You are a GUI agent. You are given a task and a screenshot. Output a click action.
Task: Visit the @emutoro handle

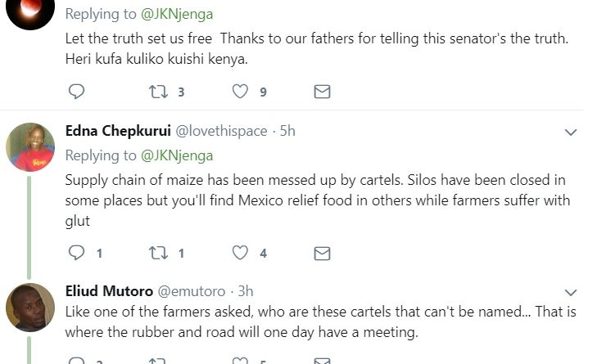192,291
